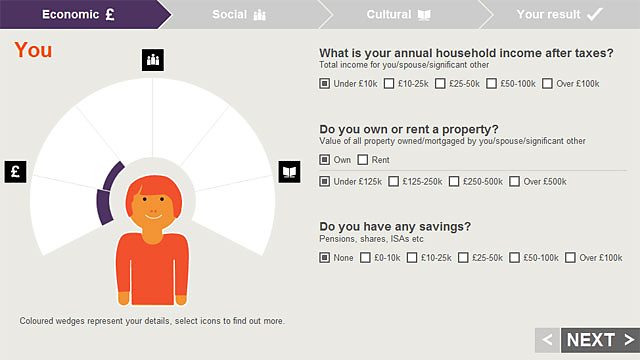Go to the Your result tab
The image size is (640, 360).
pos(561,14)
